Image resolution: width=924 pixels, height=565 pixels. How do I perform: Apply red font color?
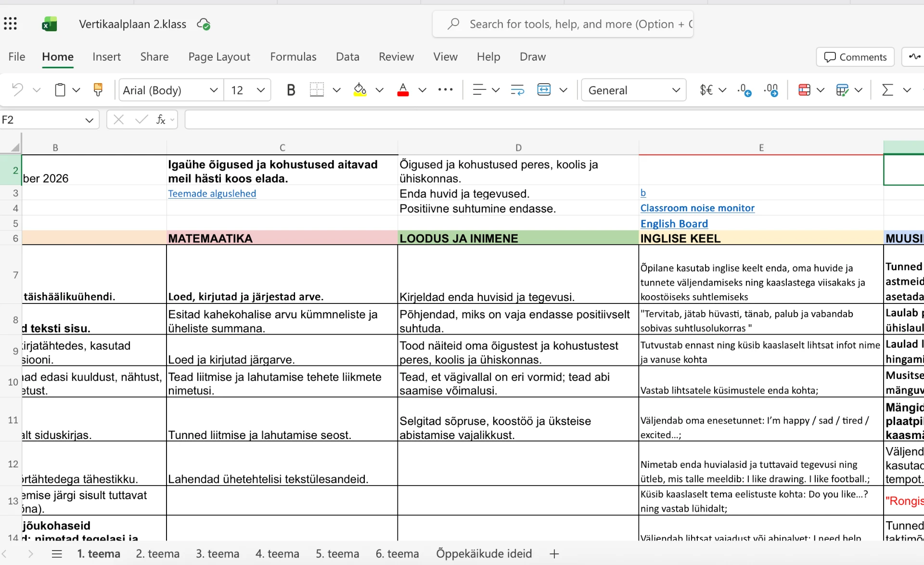403,90
